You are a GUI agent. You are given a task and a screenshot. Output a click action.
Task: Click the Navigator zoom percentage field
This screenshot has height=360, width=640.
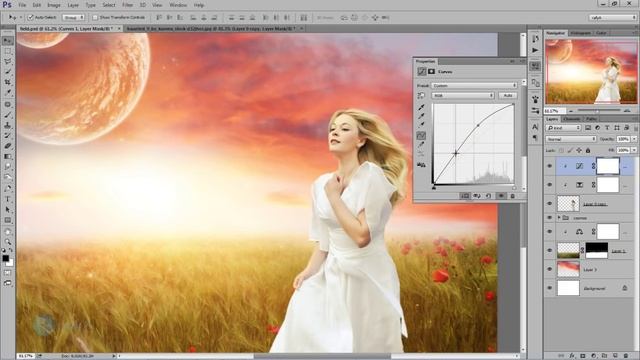(555, 111)
